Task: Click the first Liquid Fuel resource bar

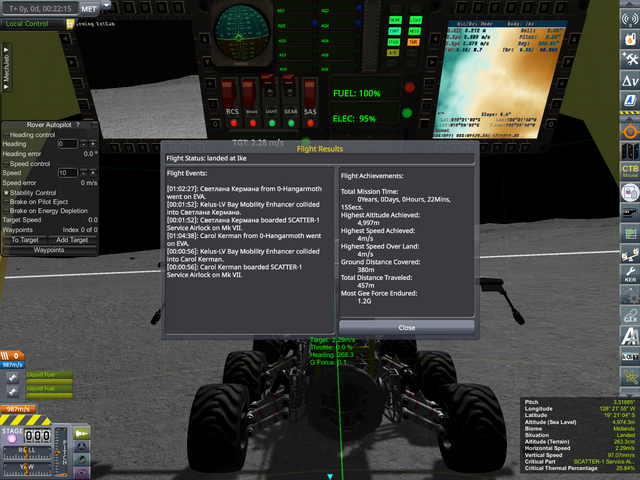Action: coord(49,378)
